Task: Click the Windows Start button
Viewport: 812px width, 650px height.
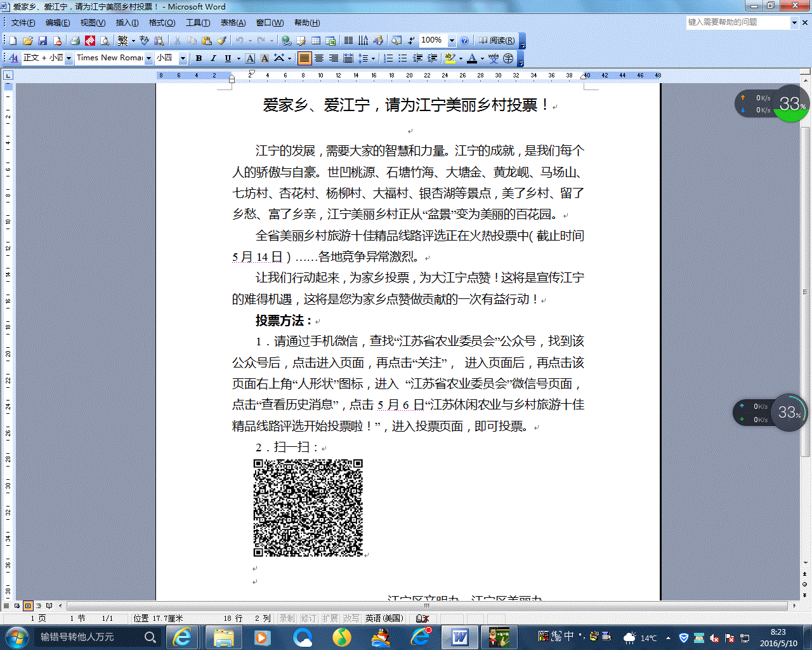Action: point(16,637)
